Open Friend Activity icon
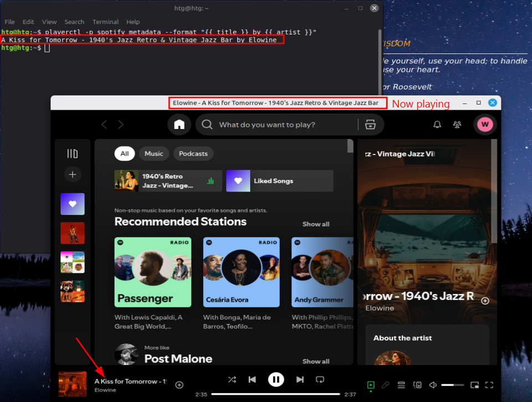This screenshot has height=402, width=532. point(457,125)
